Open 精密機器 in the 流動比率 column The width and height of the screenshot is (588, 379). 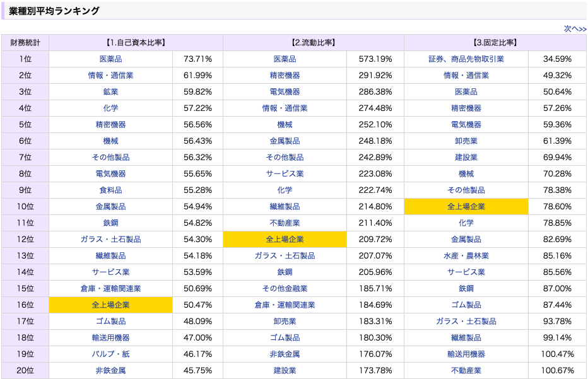(x=285, y=75)
